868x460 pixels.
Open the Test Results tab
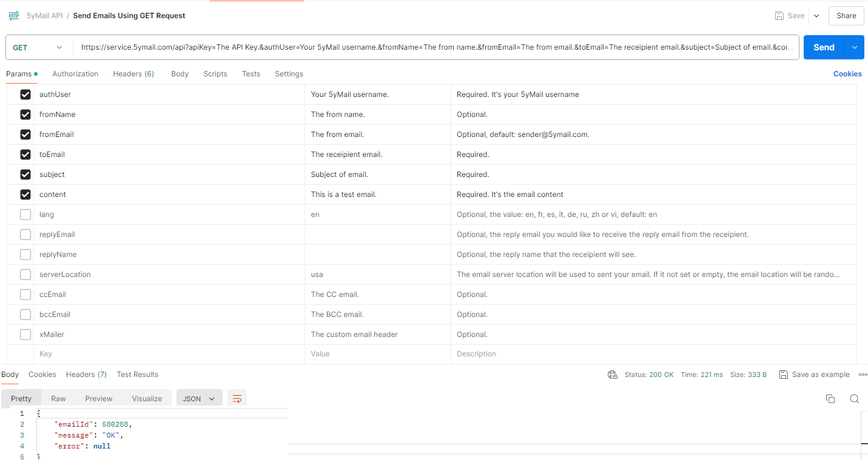[138, 375]
